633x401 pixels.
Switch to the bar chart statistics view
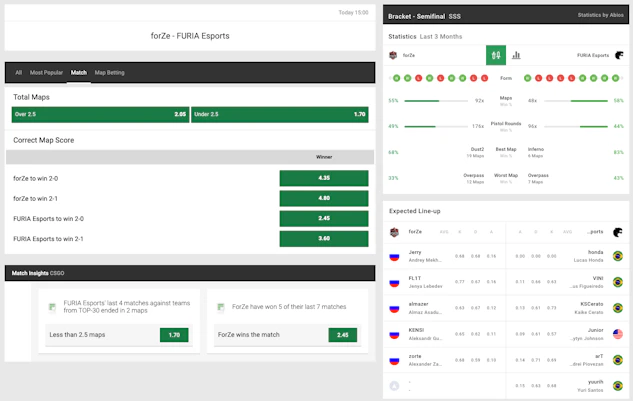click(x=516, y=55)
